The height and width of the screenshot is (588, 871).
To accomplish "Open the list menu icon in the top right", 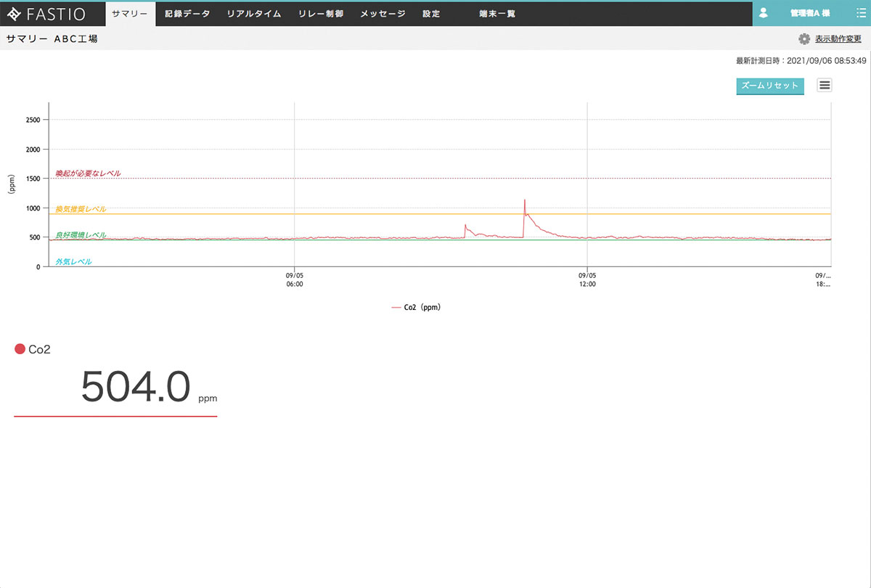I will [x=861, y=14].
